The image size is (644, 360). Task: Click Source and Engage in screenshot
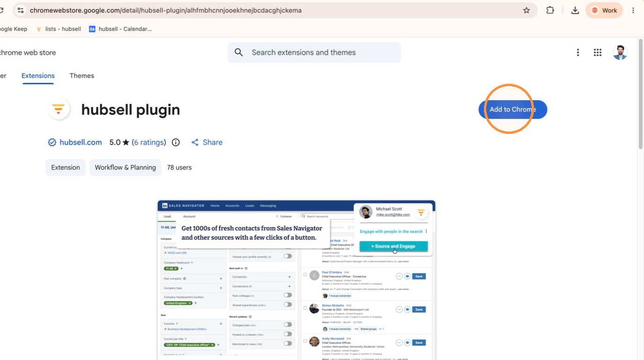393,246
